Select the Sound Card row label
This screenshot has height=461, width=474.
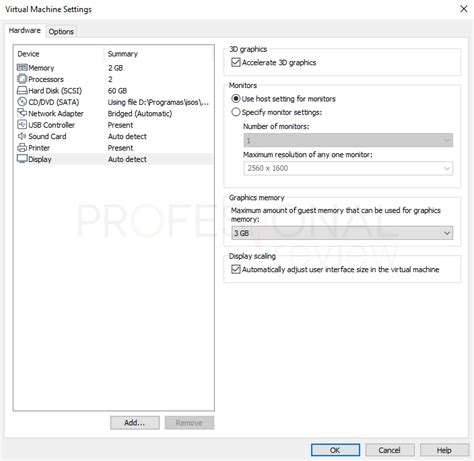tap(47, 136)
